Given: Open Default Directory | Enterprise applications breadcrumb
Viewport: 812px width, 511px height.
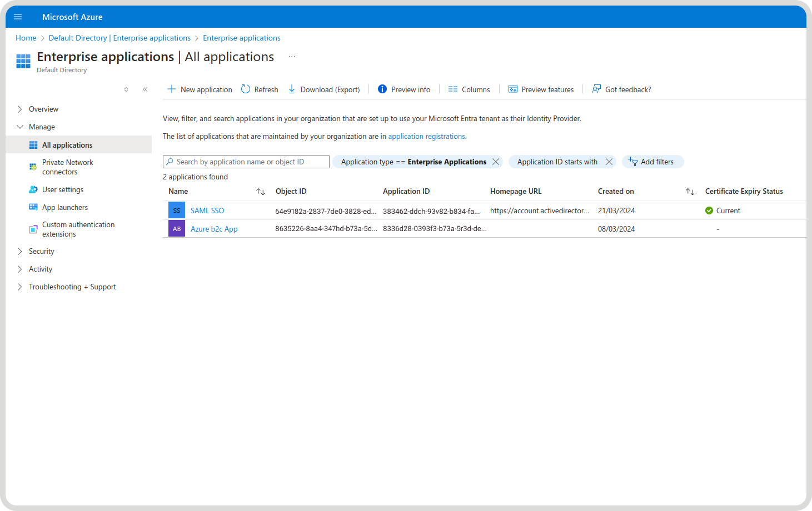Looking at the screenshot, I should (119, 38).
